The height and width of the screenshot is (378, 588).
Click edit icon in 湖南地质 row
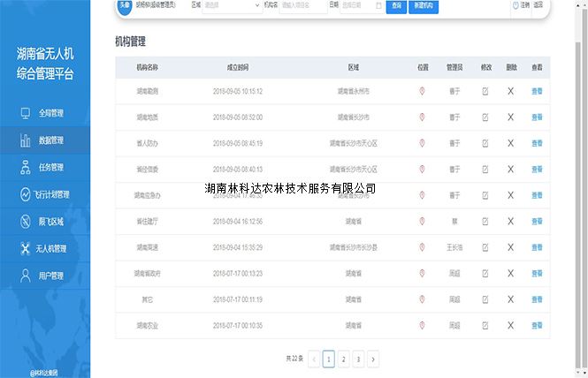[485, 117]
